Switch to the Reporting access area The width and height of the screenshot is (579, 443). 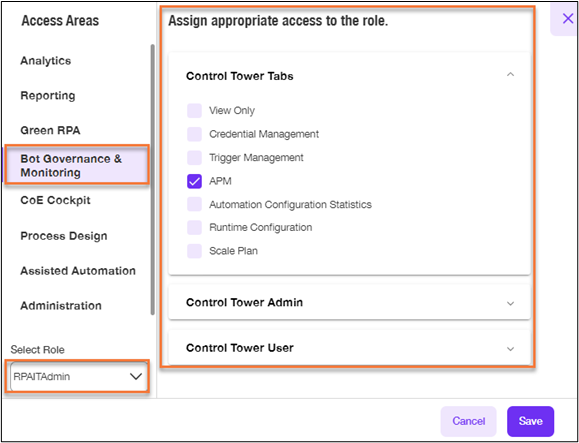48,96
